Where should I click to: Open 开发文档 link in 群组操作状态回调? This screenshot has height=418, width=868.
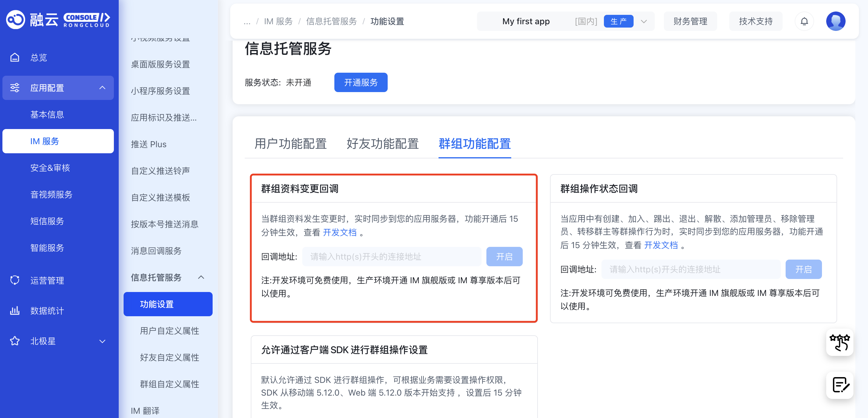click(661, 245)
